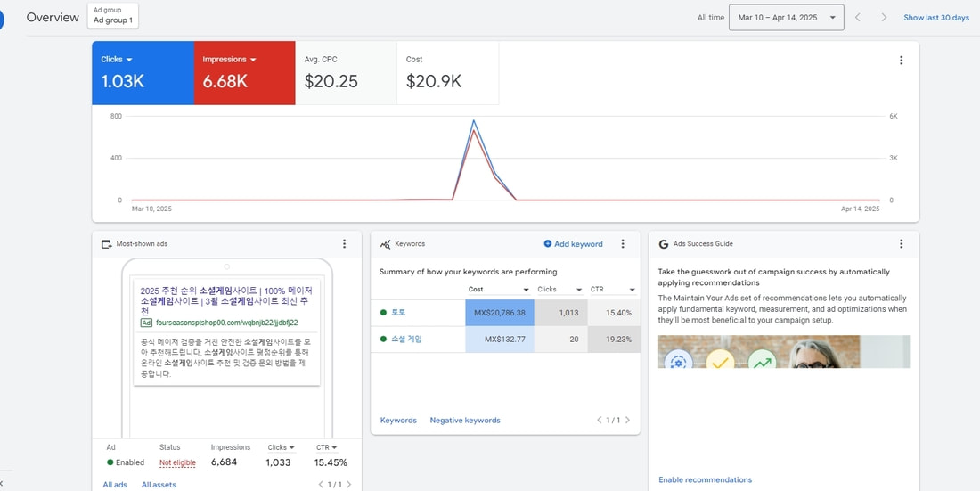The height and width of the screenshot is (491, 980).
Task: Expand the Clicks metric dropdown in scorecard
Action: [129, 60]
